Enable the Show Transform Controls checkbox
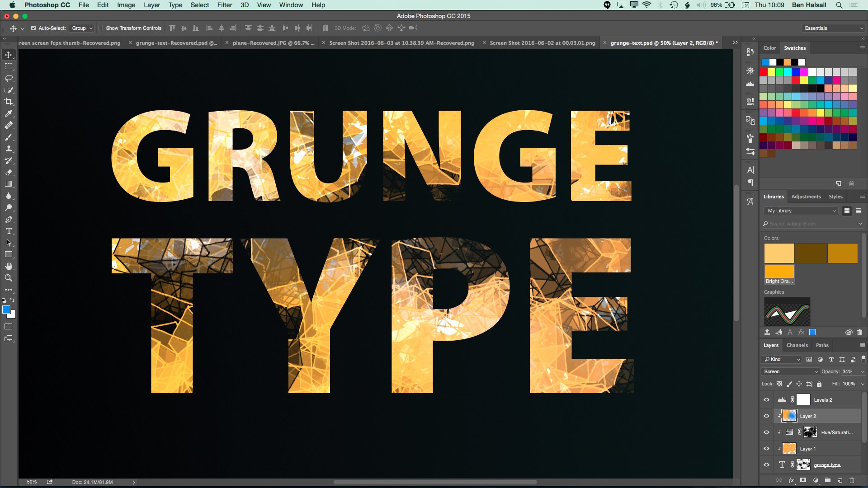 (101, 28)
